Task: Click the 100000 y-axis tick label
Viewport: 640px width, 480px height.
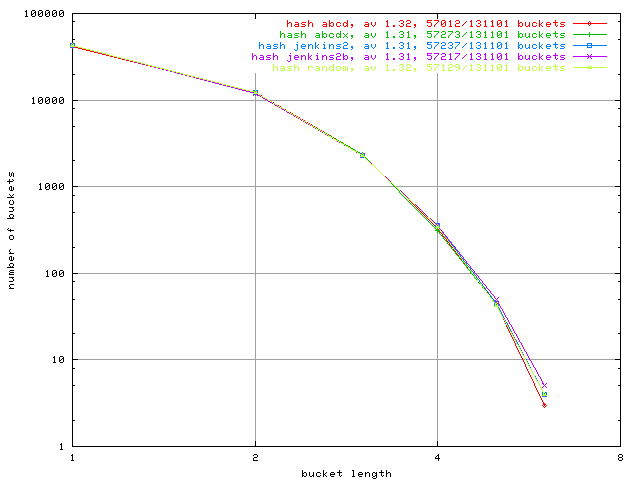Action: pos(44,14)
